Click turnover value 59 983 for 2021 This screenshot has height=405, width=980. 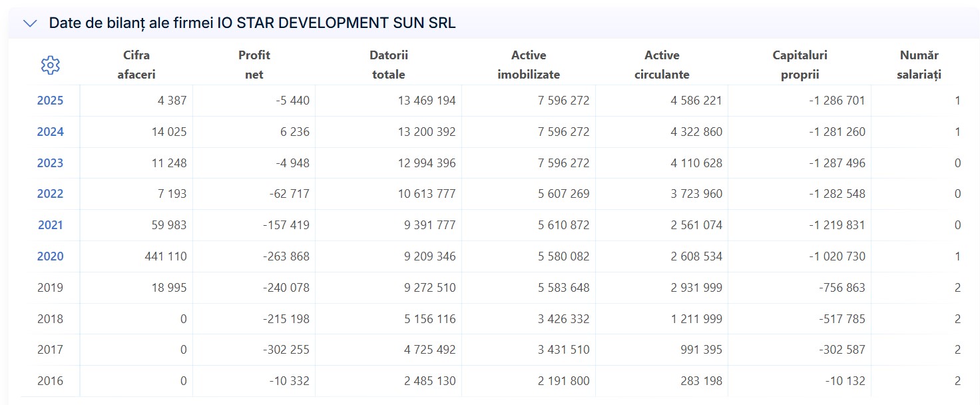169,225
